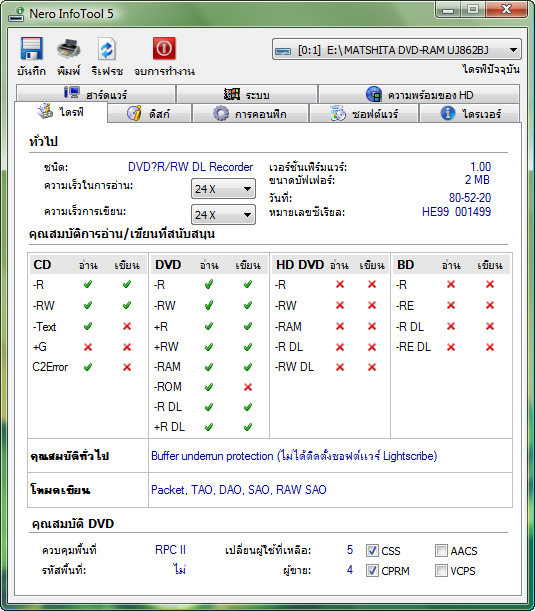
Task: Click the Print printer icon
Action: click(69, 49)
